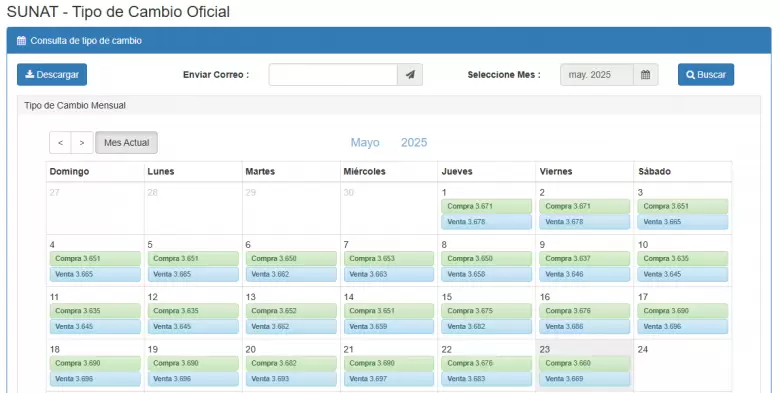
Task: Select Venta 3.645 on May 10
Action: click(x=682, y=274)
